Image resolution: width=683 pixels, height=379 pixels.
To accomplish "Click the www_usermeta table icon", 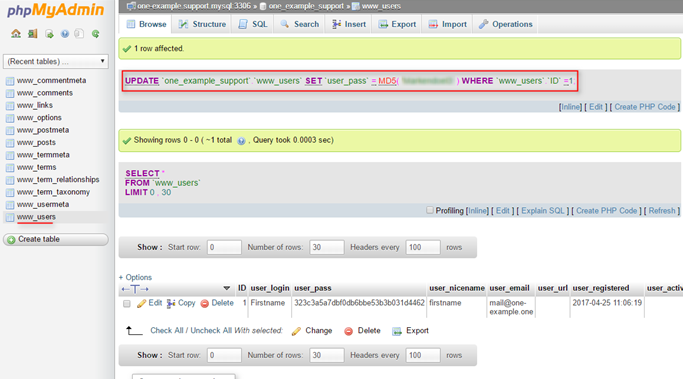I will [10, 205].
